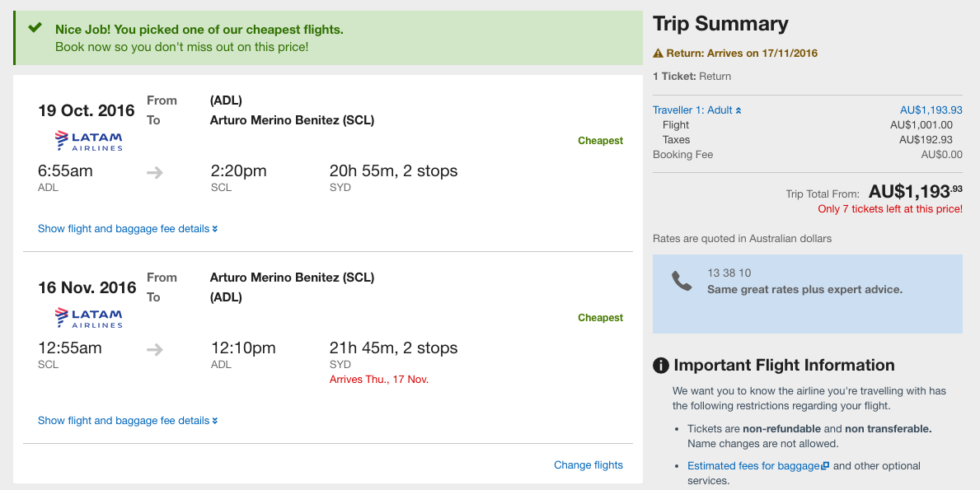Expand outbound flight and baggage fee details

[128, 228]
